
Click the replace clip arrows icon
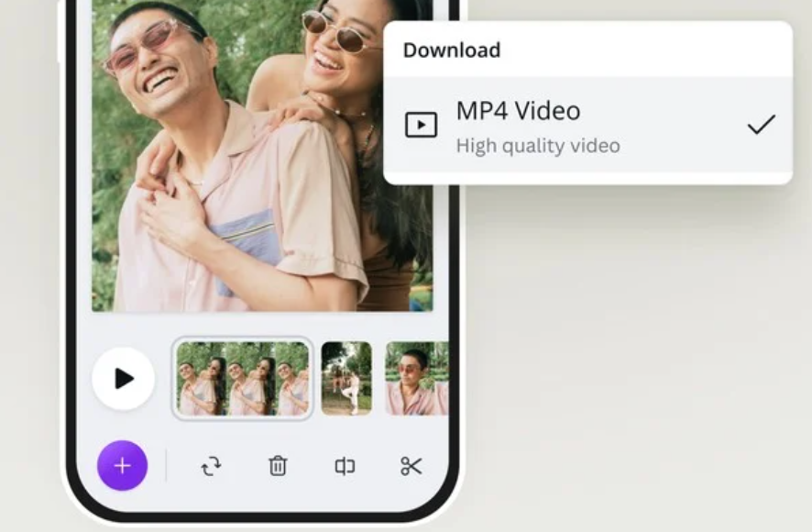coord(212,466)
